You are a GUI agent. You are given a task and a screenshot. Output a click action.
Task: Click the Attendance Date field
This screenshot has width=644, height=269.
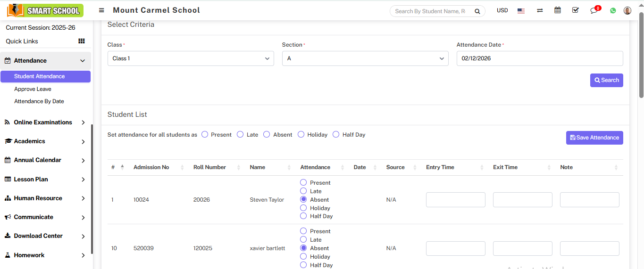(x=539, y=58)
